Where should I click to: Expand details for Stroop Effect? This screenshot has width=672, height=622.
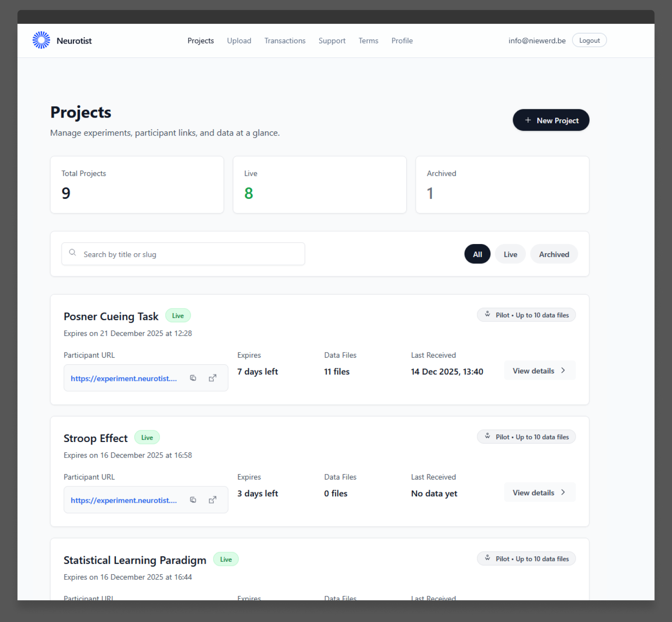point(539,492)
